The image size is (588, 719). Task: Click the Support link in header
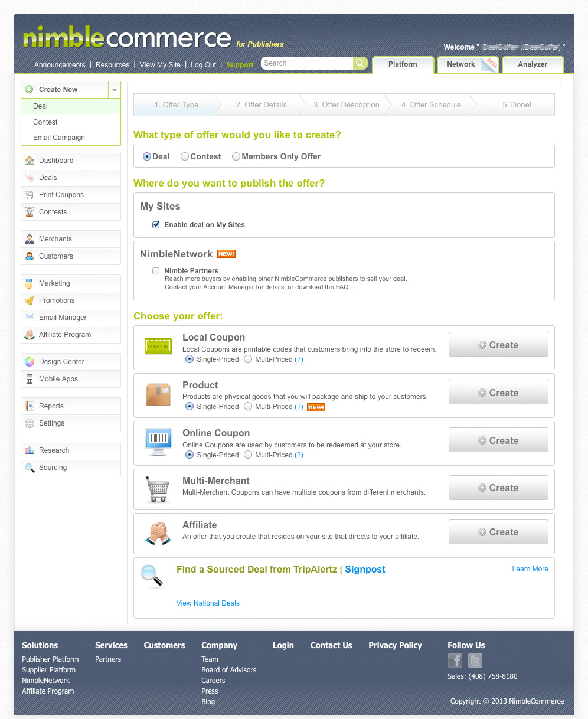click(240, 65)
